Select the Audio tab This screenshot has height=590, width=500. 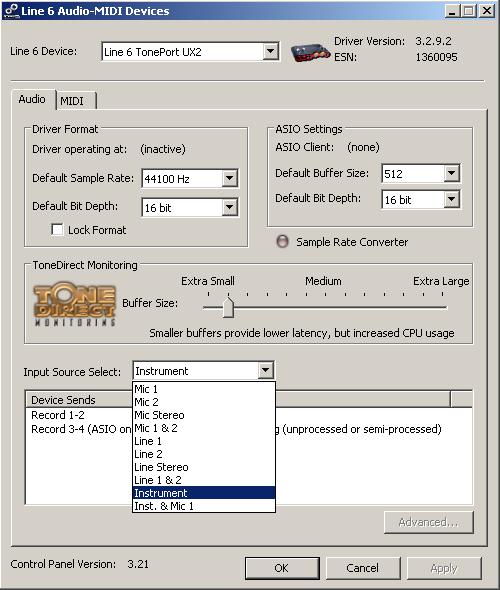pyautogui.click(x=33, y=100)
